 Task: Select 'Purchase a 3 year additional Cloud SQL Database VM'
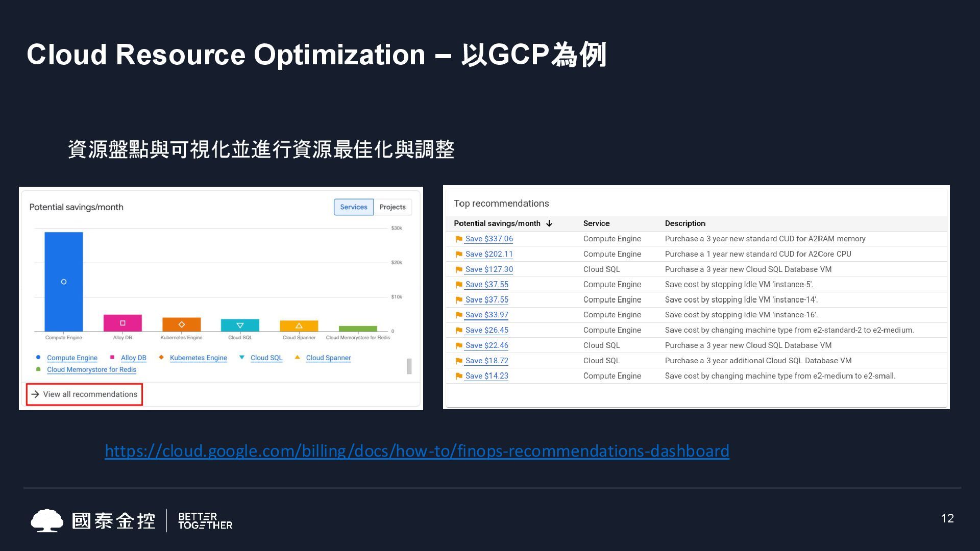[x=758, y=361]
